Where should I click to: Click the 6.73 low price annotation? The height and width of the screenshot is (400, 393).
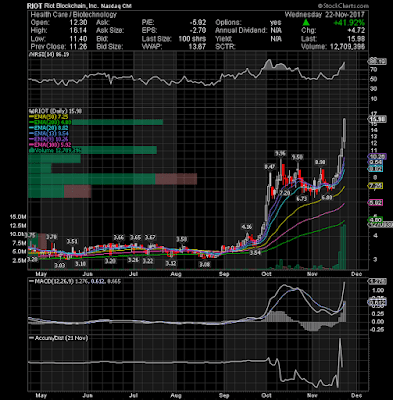302,198
